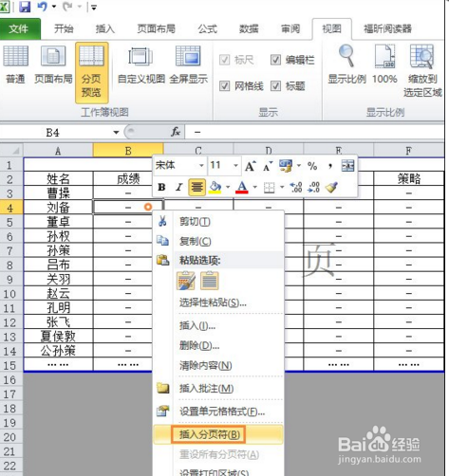Toggle the 分页预览 view button
Screen dimensions: 449x476
(91, 73)
